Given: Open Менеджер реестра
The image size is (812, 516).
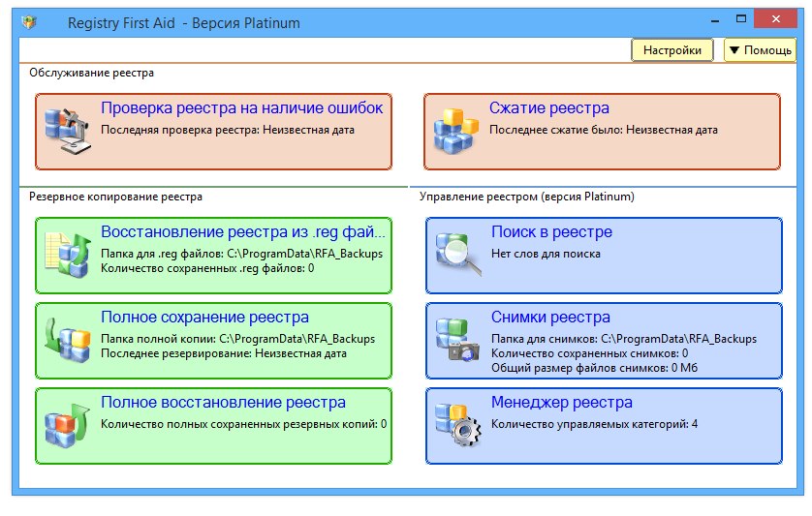Looking at the screenshot, I should pyautogui.click(x=604, y=426).
